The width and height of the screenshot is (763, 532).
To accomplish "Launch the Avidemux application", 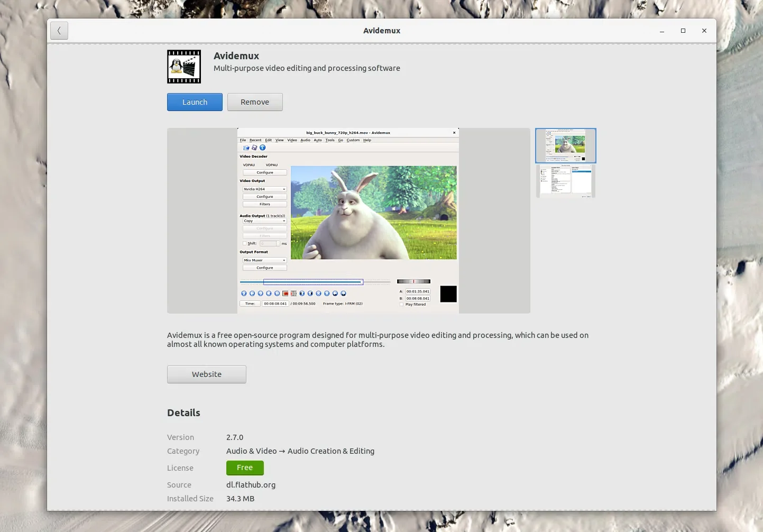I will (x=194, y=102).
